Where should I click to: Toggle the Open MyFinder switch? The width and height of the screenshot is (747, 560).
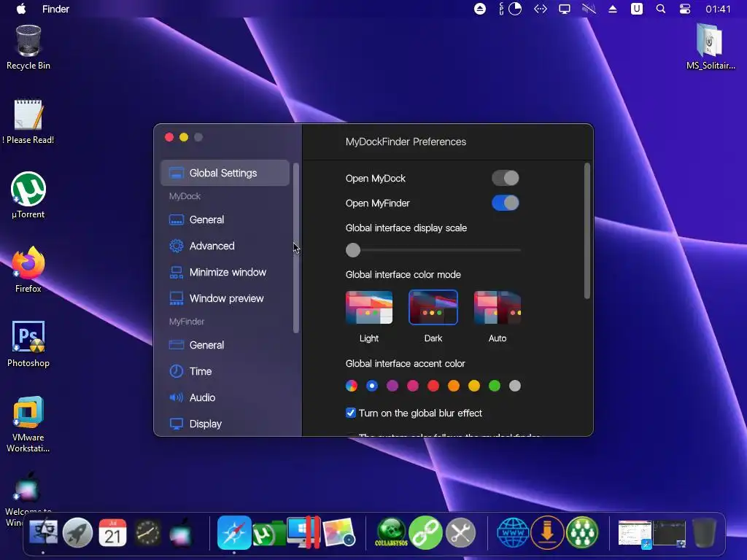[x=505, y=203]
